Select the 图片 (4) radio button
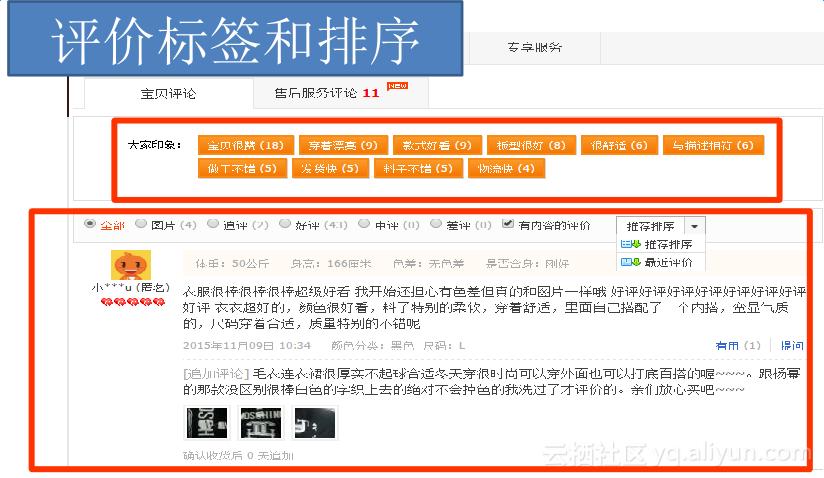The height and width of the screenshot is (478, 824). click(141, 224)
